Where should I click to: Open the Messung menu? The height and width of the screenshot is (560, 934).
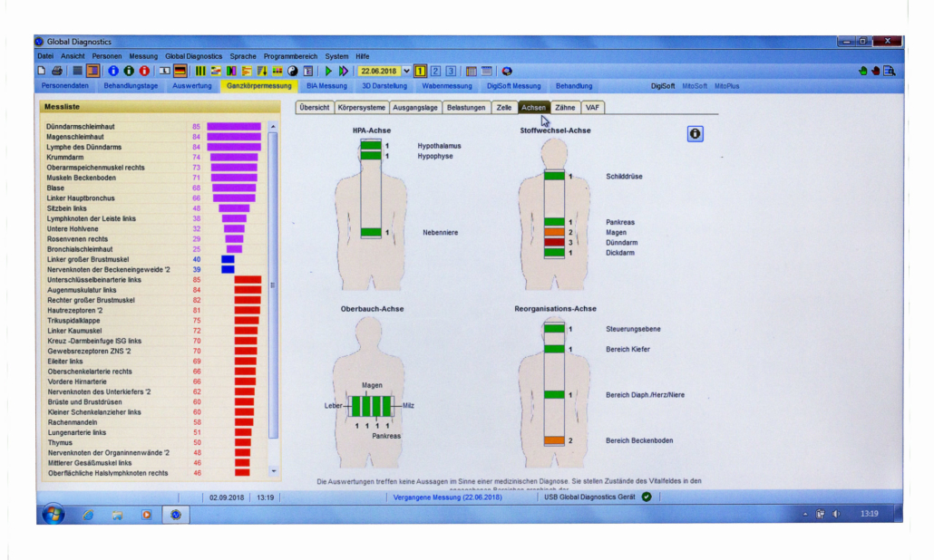[143, 56]
